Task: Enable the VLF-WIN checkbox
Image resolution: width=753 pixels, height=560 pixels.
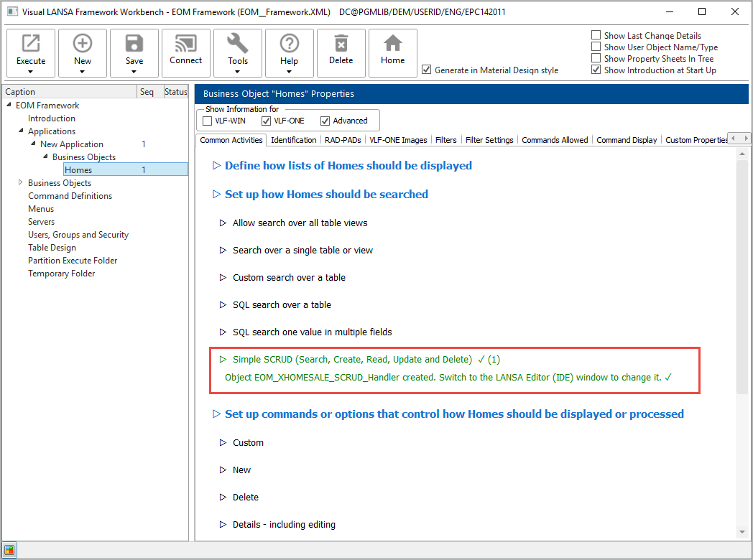Action: tap(208, 121)
